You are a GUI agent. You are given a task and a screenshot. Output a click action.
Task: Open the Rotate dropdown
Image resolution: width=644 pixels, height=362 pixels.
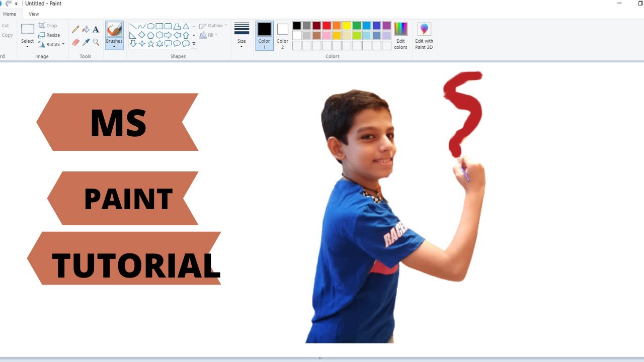click(51, 45)
